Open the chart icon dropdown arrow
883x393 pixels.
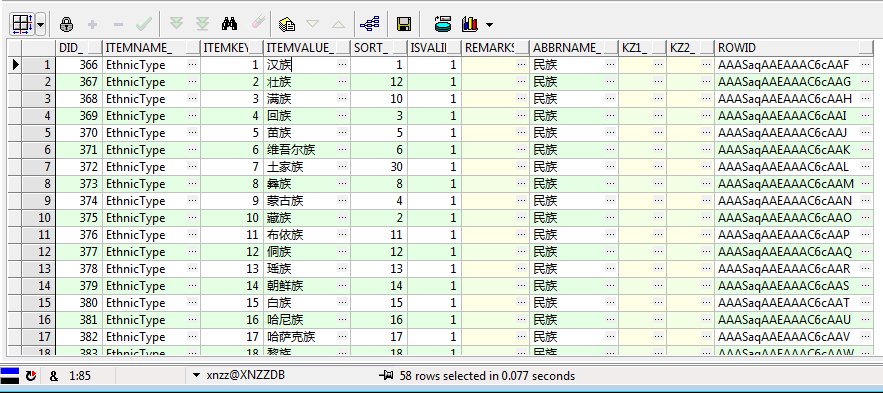(489, 25)
